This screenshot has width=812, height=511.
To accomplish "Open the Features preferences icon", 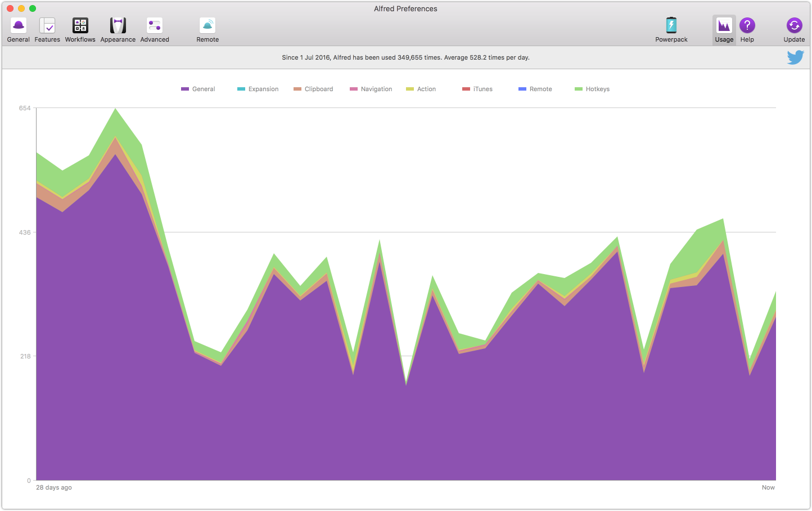I will 47,25.
